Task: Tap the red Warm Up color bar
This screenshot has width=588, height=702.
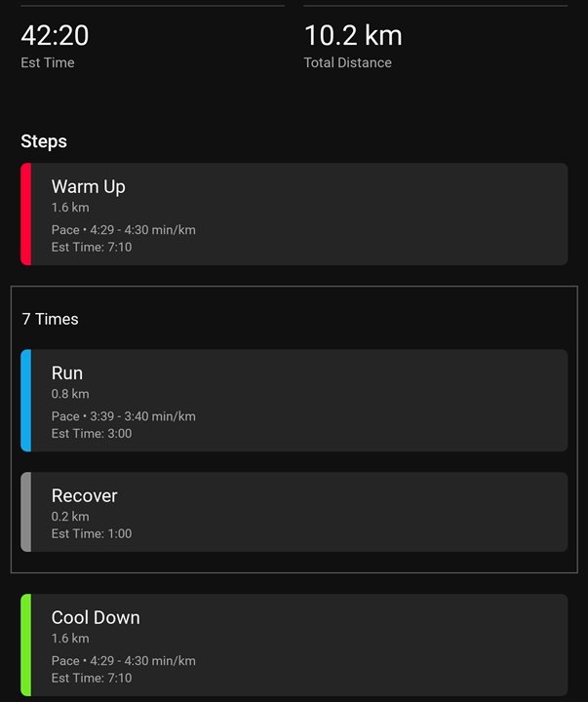Action: pos(26,214)
